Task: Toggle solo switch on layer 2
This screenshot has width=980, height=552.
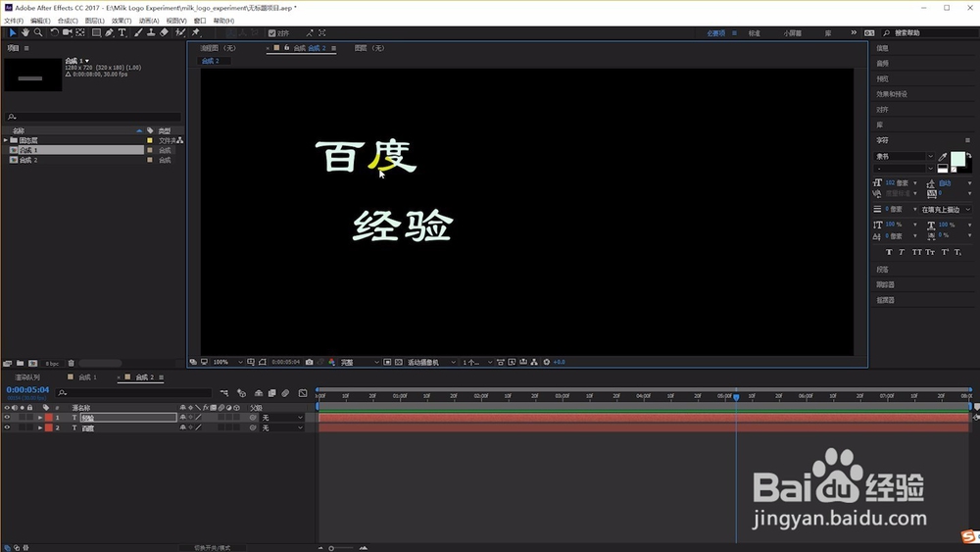Action: [22, 427]
